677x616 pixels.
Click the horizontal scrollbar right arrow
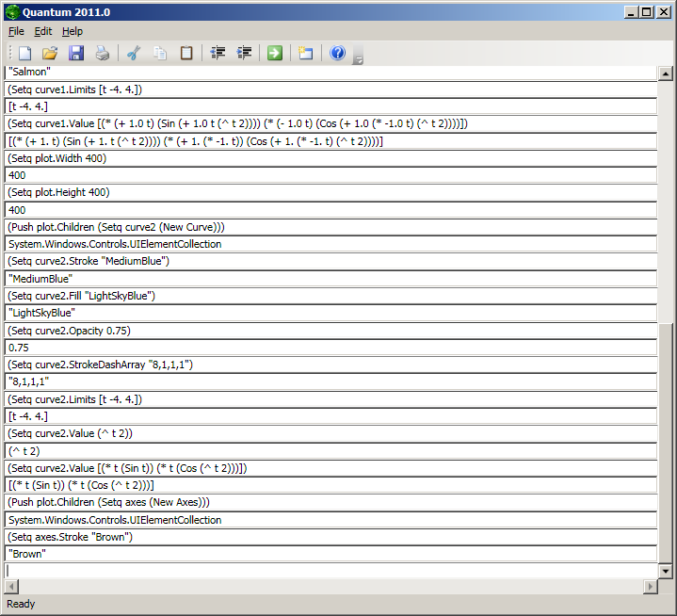[x=651, y=587]
